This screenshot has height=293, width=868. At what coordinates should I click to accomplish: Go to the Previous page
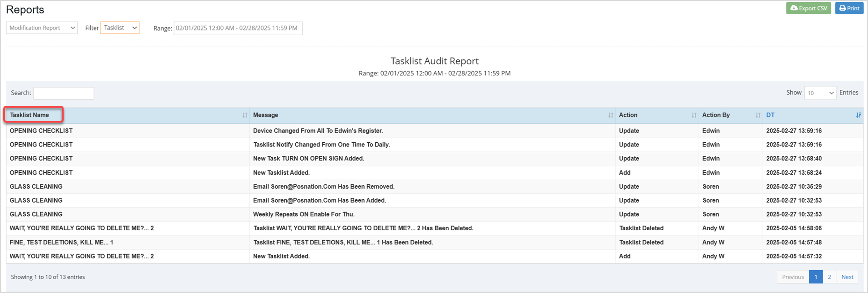click(x=793, y=277)
